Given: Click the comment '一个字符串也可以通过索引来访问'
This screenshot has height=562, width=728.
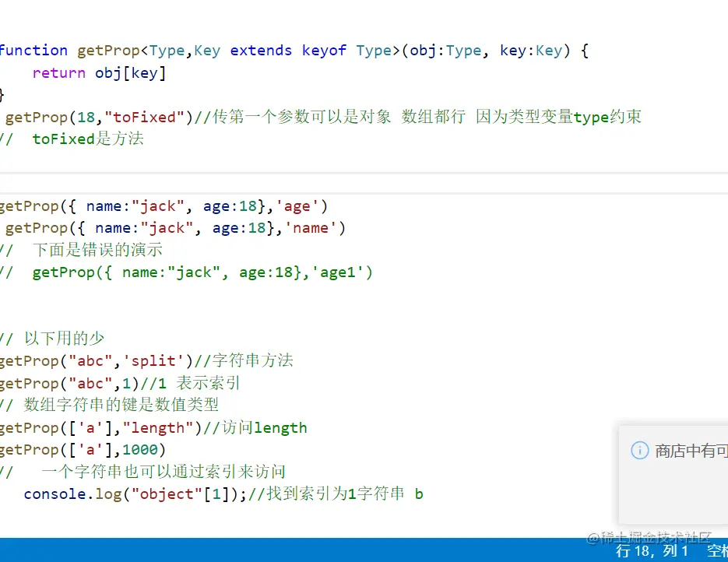Looking at the screenshot, I should coord(164,472).
